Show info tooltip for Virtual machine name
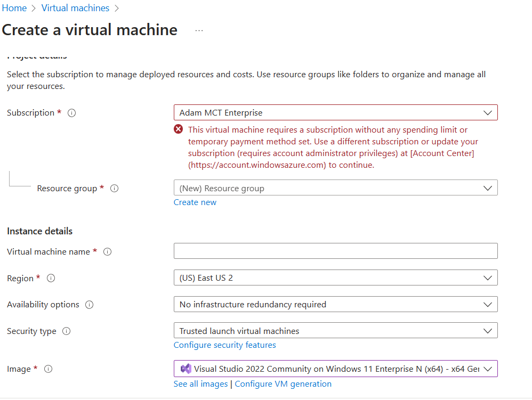The height and width of the screenshot is (400, 532). point(107,251)
